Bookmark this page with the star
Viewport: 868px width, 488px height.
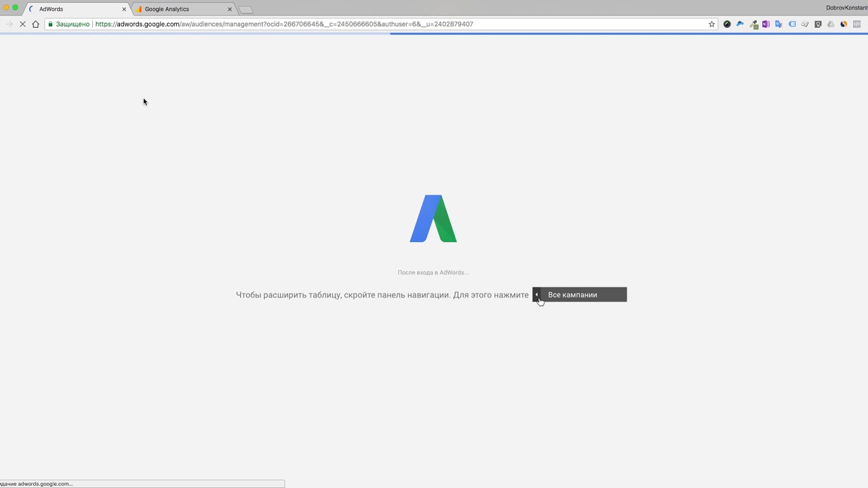click(x=711, y=24)
